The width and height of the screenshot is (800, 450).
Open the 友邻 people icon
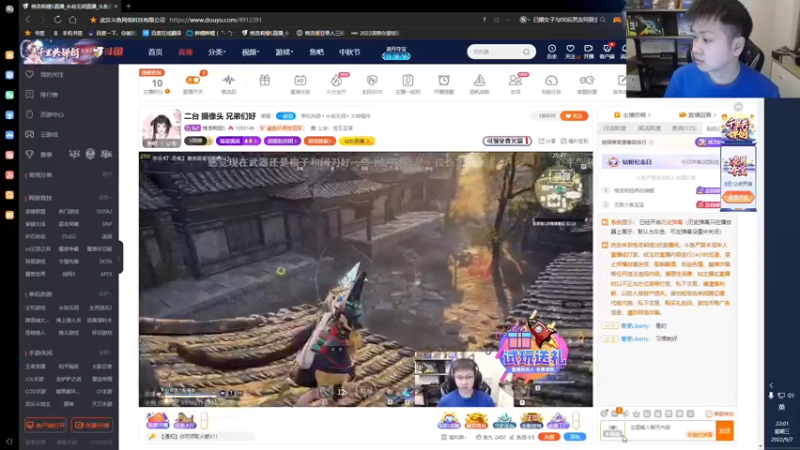[515, 83]
